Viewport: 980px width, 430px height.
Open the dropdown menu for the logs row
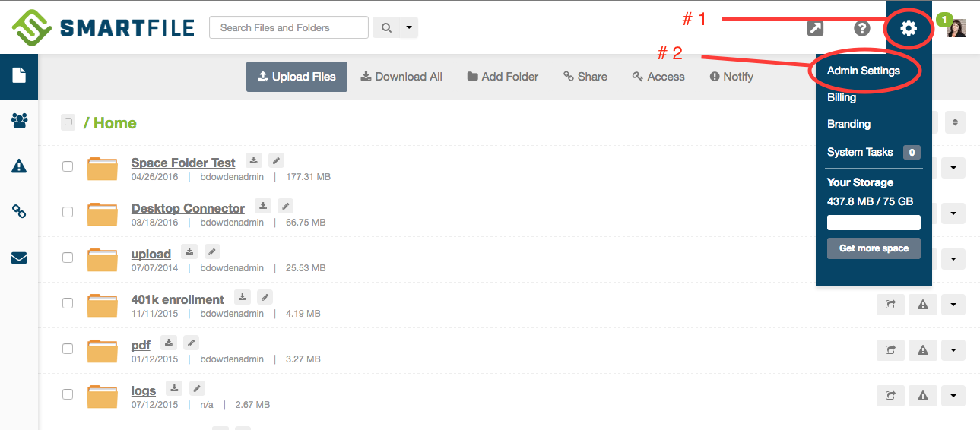pos(953,395)
